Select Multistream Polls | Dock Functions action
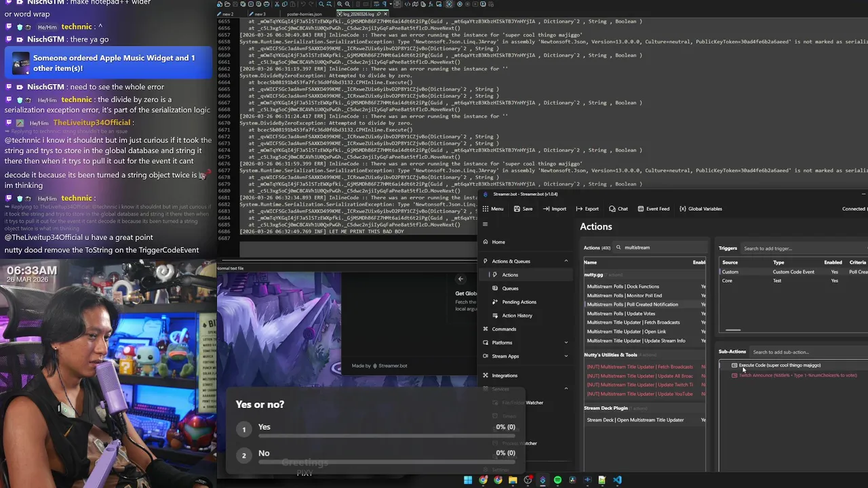Screen dimensions: 868x488 click(x=646, y=287)
